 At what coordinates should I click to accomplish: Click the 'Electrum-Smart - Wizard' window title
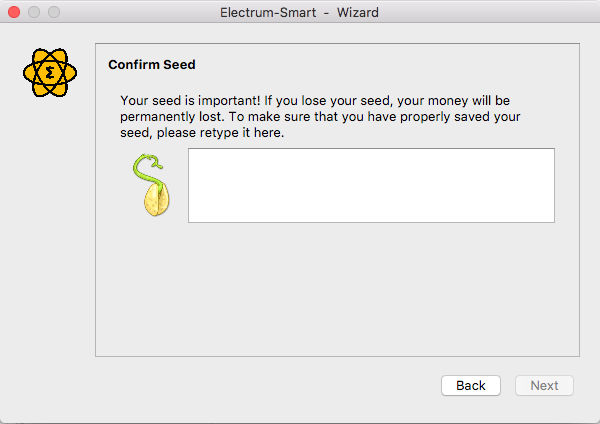coord(299,13)
